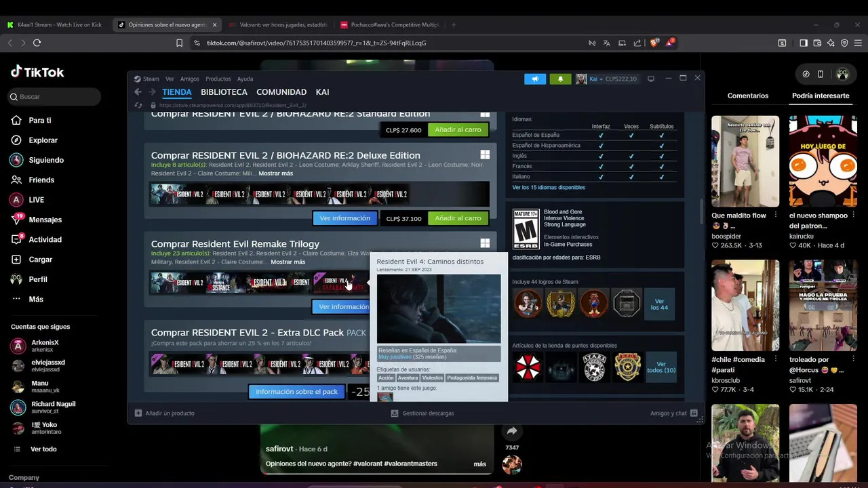Click Steam store page vertical scrollbar
This screenshot has height=488, width=868.
(x=701, y=210)
